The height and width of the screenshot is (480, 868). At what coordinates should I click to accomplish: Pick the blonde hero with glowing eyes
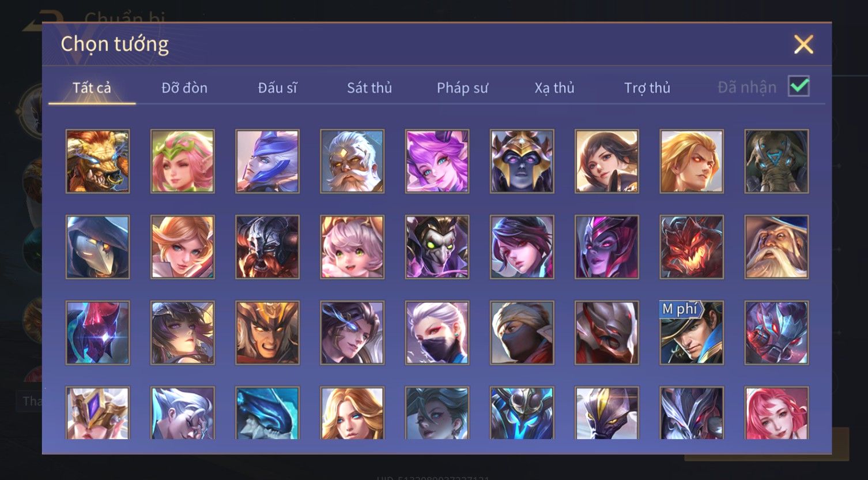pyautogui.click(x=692, y=161)
